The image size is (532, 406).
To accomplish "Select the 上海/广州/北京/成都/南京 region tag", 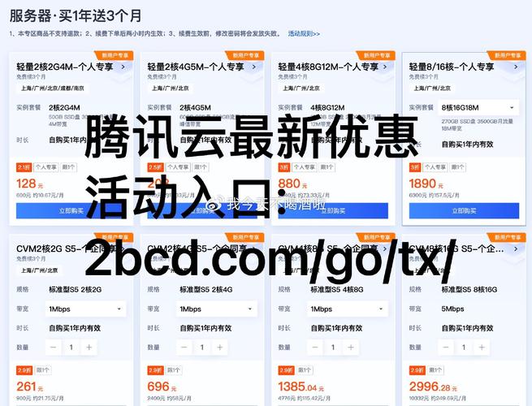I will pyautogui.click(x=53, y=89).
